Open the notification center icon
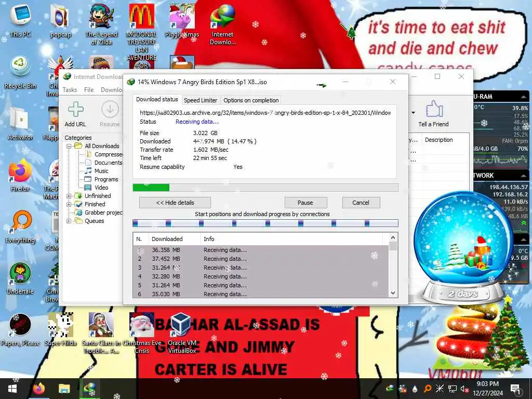 click(x=515, y=389)
